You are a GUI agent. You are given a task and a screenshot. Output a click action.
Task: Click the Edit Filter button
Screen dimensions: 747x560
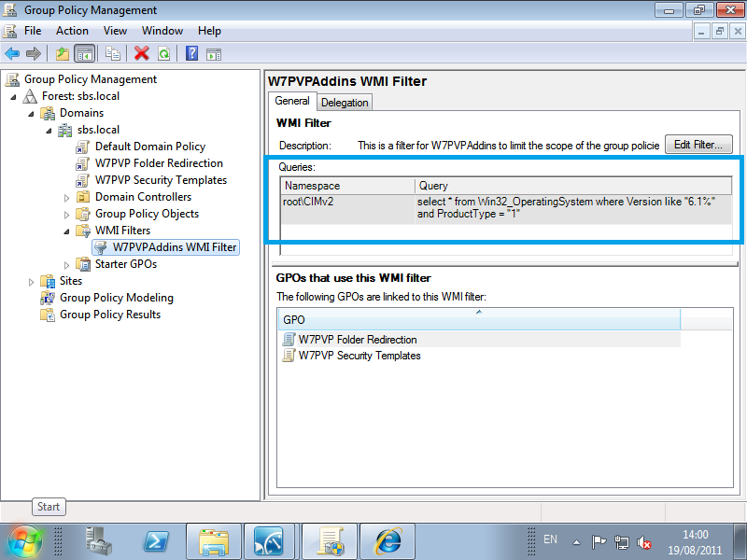[x=698, y=145]
